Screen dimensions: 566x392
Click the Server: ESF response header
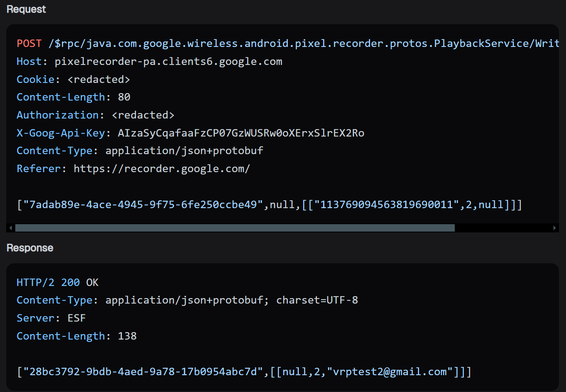pyautogui.click(x=51, y=318)
